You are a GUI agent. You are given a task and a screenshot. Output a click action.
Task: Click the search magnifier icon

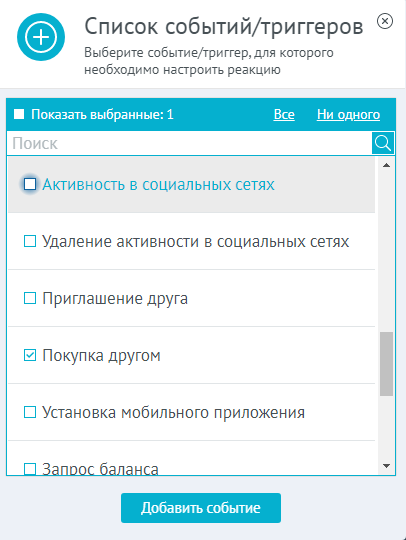[383, 143]
